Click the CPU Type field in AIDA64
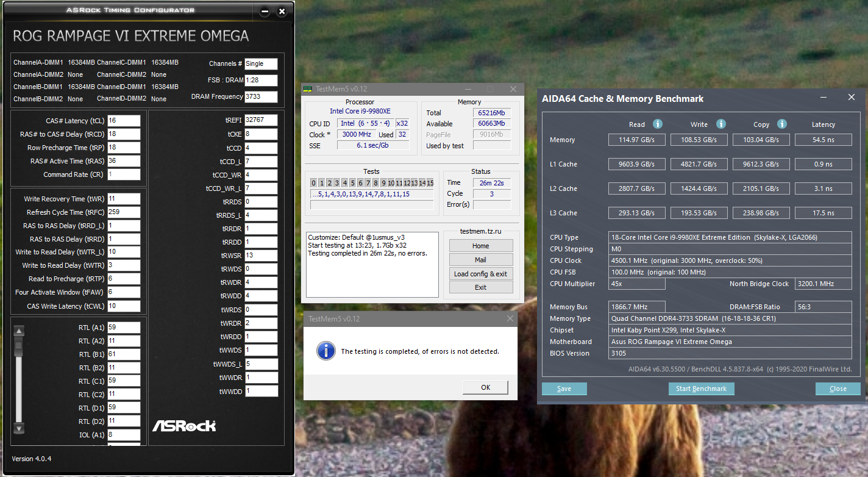868x477 pixels. pos(730,237)
